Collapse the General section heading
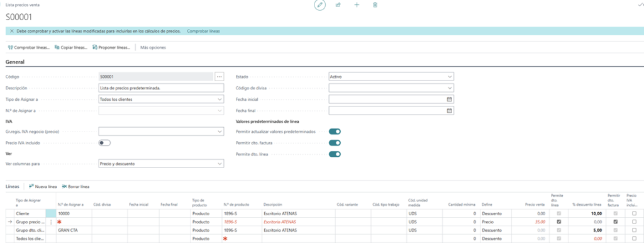This screenshot has height=243, width=644. tap(15, 62)
